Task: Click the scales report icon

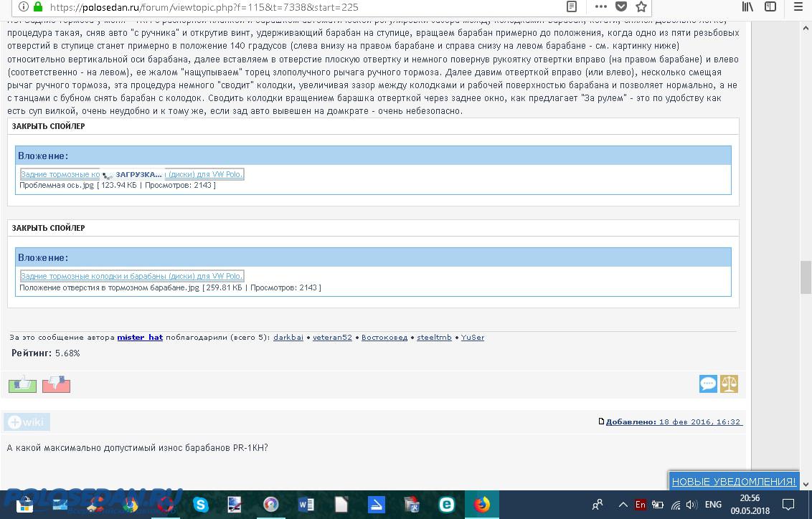Action: (729, 384)
